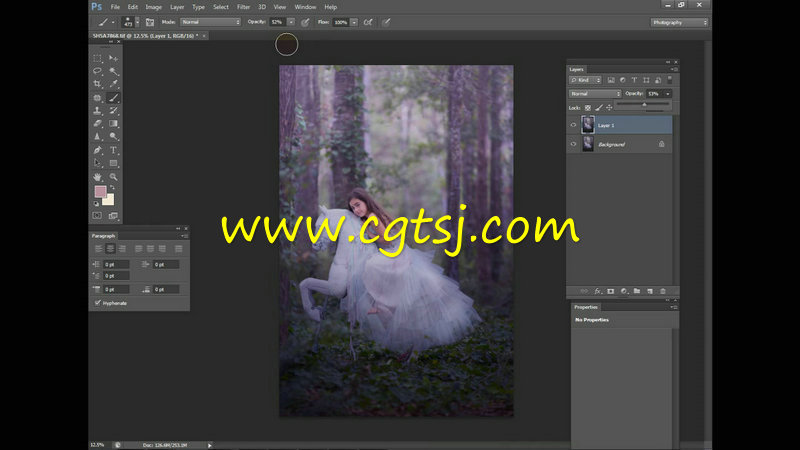Select the Eraser tool
Screen dimensions: 800x450
pyautogui.click(x=97, y=123)
